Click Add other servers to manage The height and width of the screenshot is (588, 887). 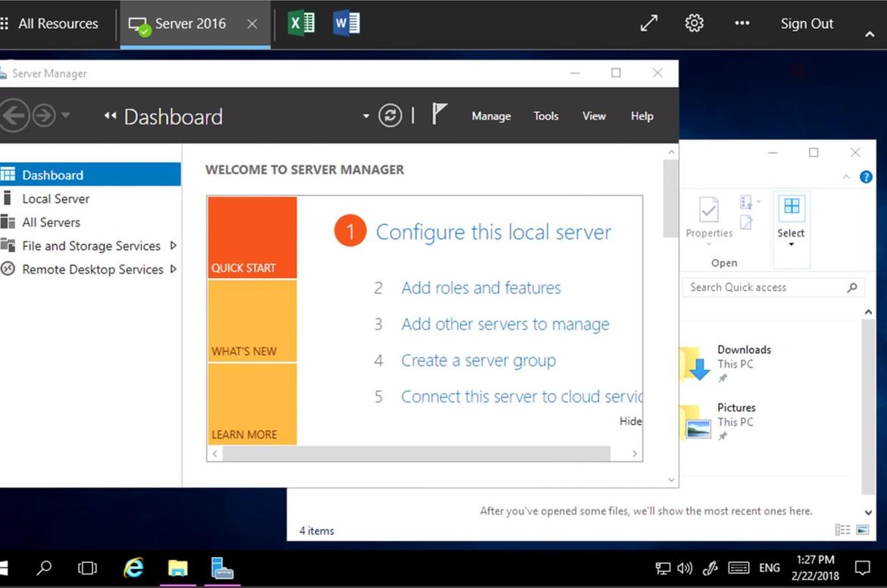505,324
